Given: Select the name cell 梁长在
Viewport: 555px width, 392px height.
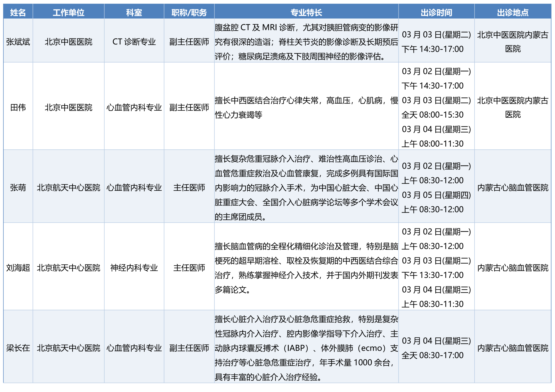Looking at the screenshot, I should [18, 348].
